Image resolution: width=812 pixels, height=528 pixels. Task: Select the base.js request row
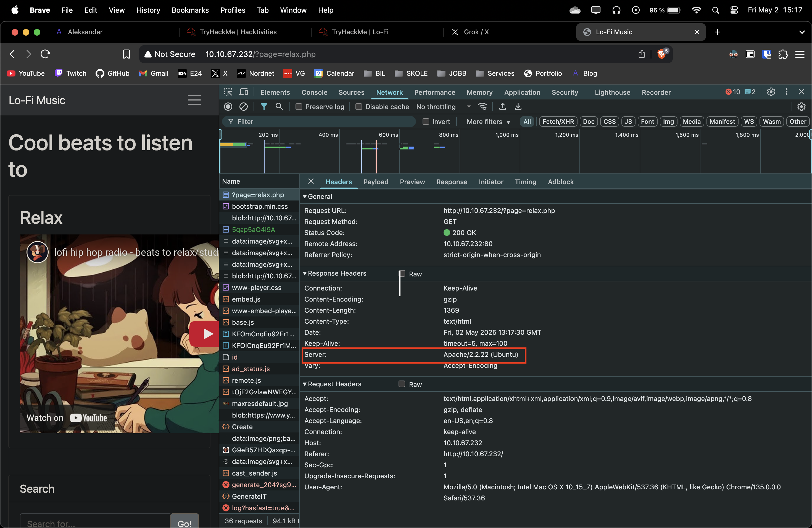tap(259, 322)
